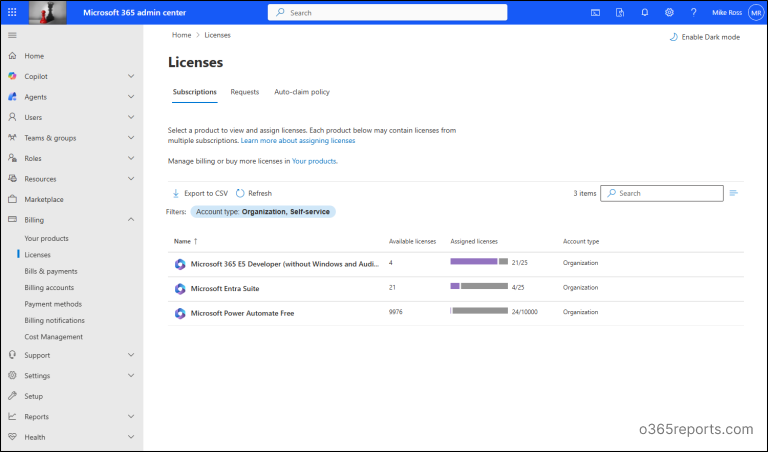Open Your products under Billing
Screen dimensions: 768x452
click(47, 238)
